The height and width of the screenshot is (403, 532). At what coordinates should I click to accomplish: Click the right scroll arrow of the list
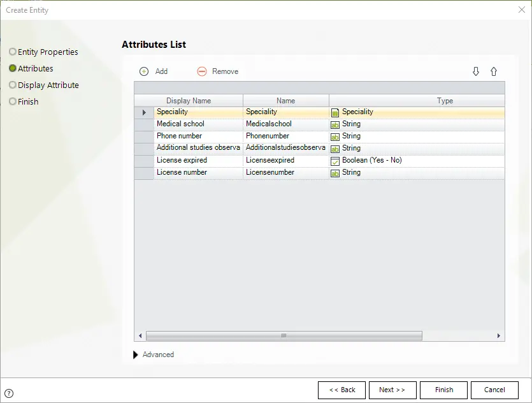click(x=498, y=336)
